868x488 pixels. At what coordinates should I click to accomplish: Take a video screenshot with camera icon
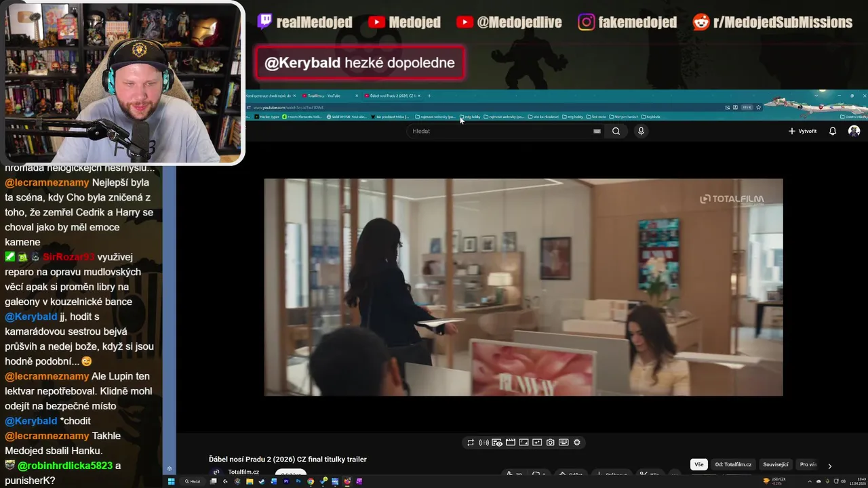[x=551, y=443]
